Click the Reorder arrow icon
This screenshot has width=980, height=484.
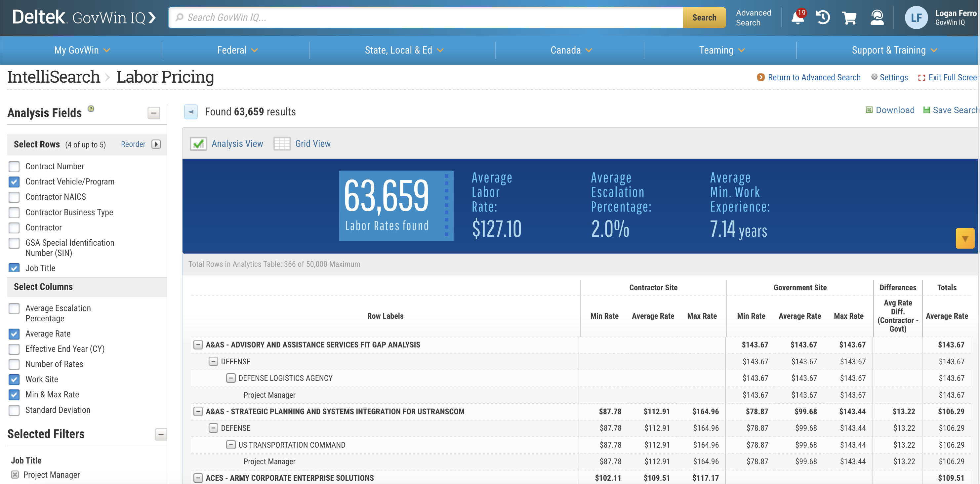(156, 144)
